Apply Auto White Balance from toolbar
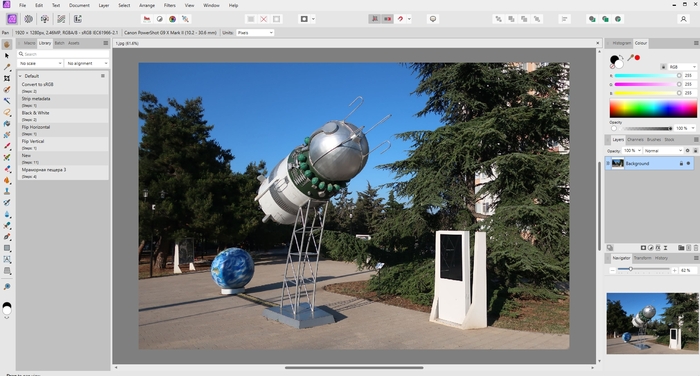Screen dimensions: 700x376 (x=185, y=19)
